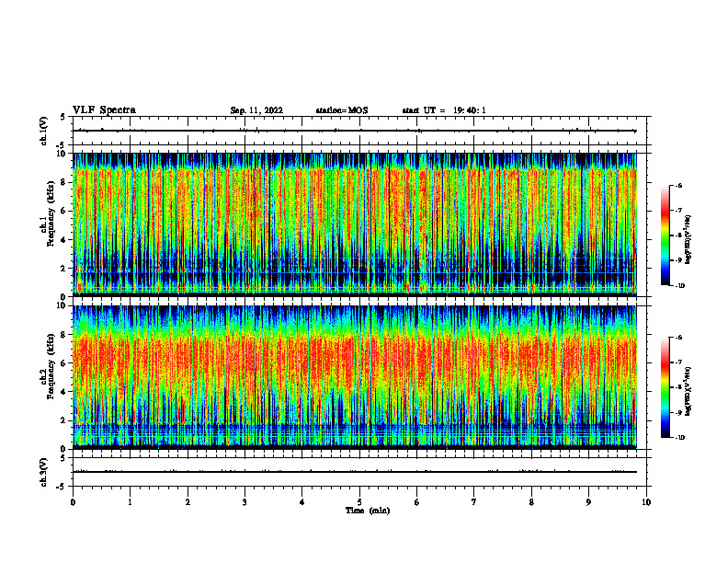
Task: Click the "6" kHz tick of ch.2
Action: coord(64,363)
